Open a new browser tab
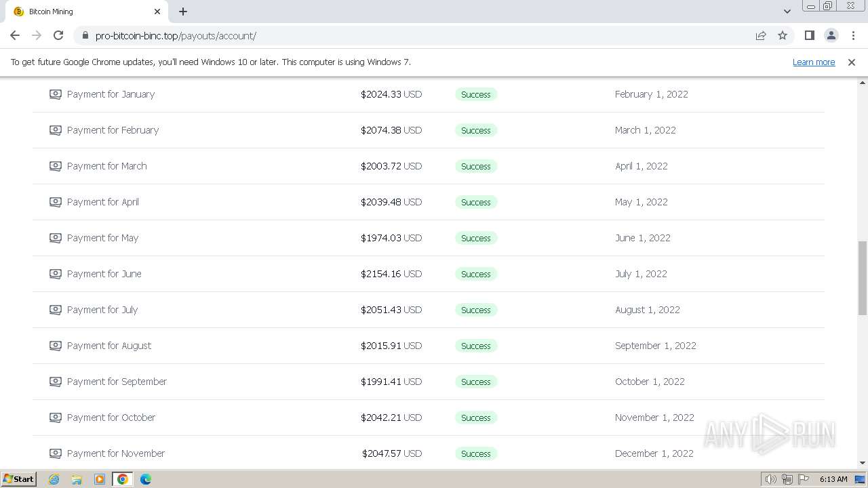The width and height of the screenshot is (868, 488). click(183, 12)
